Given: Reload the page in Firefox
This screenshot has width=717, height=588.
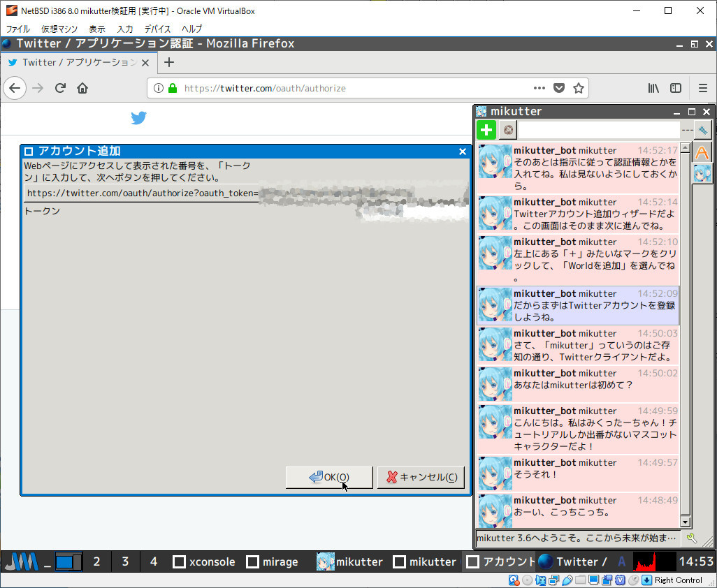Looking at the screenshot, I should tap(60, 88).
